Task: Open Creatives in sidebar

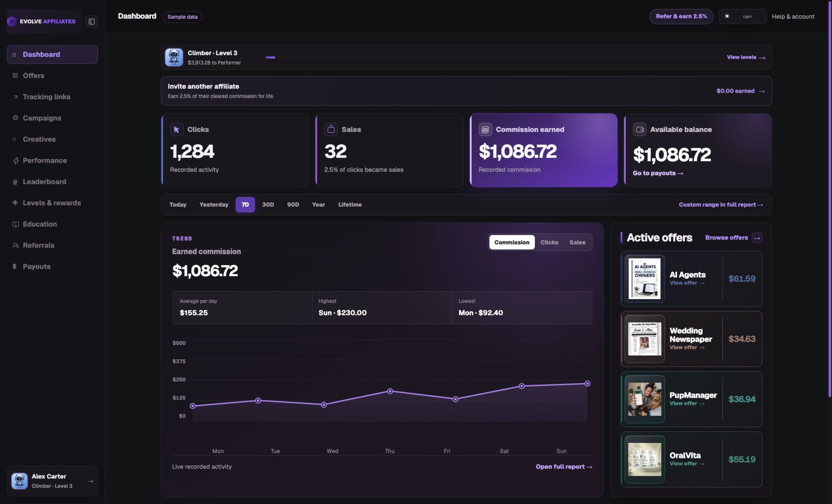Action: pyautogui.click(x=53, y=139)
